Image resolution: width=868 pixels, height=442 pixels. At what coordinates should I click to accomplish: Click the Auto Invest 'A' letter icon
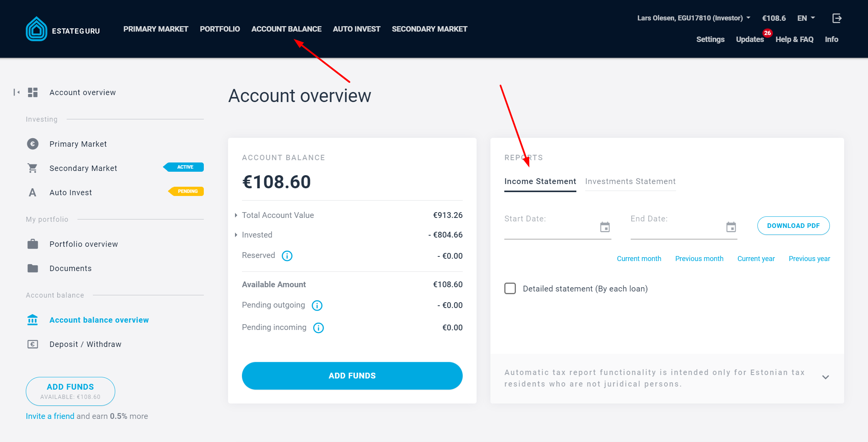click(32, 192)
